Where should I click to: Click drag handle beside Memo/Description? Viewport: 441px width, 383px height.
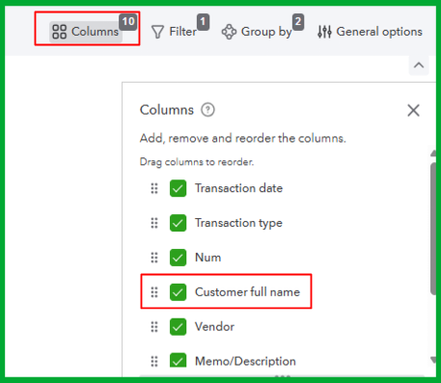pos(154,361)
